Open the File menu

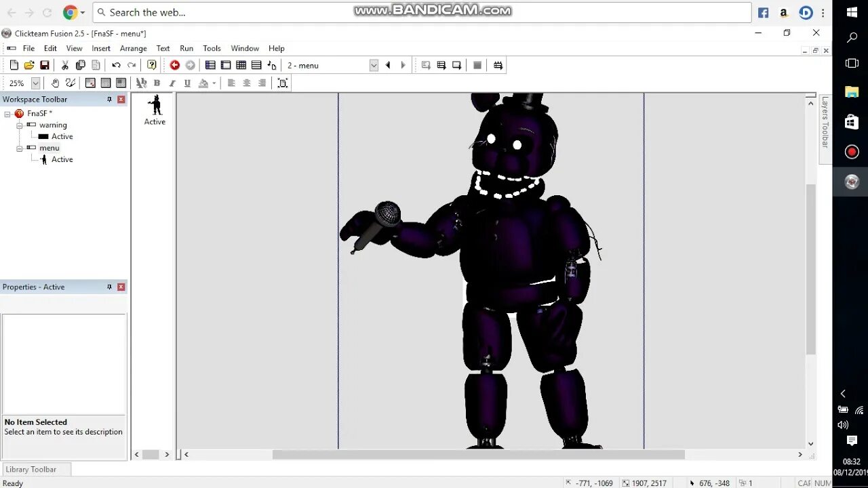28,48
